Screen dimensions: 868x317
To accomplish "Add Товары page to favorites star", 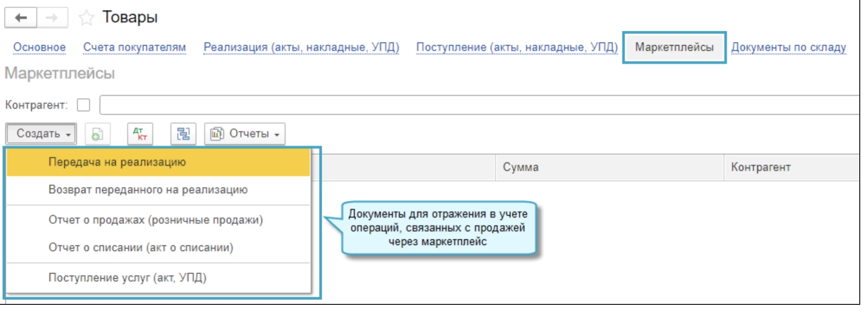I will pos(86,18).
